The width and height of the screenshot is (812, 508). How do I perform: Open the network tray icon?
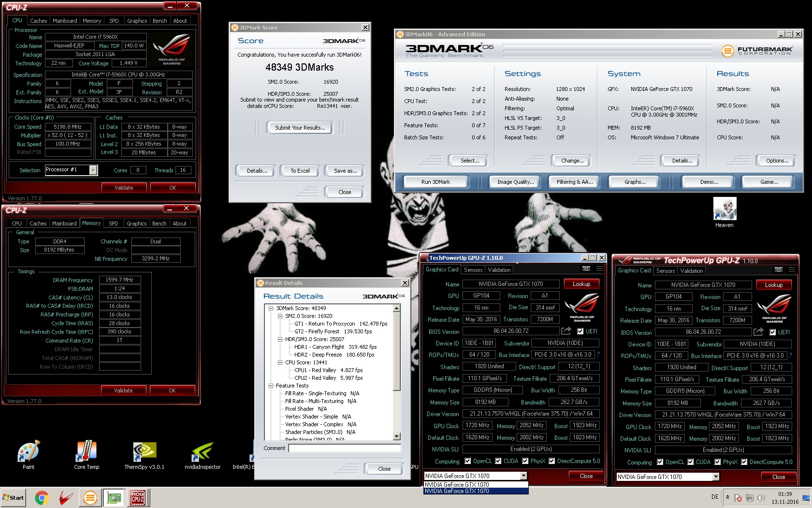(x=750, y=498)
